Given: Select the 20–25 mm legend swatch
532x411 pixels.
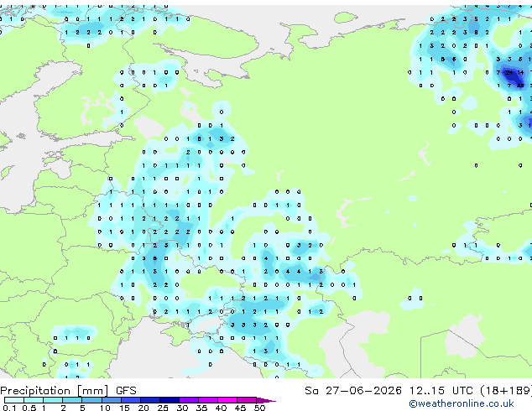Looking at the screenshot, I should [149, 400].
